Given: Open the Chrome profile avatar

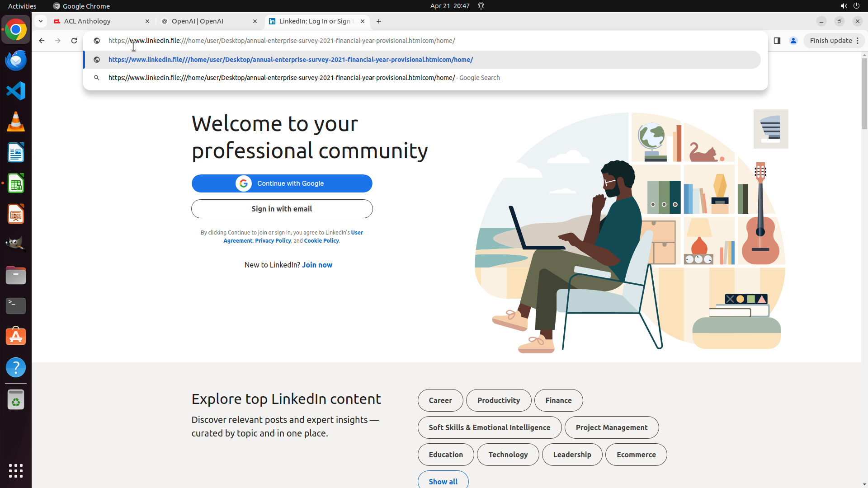Looking at the screenshot, I should pos(793,41).
